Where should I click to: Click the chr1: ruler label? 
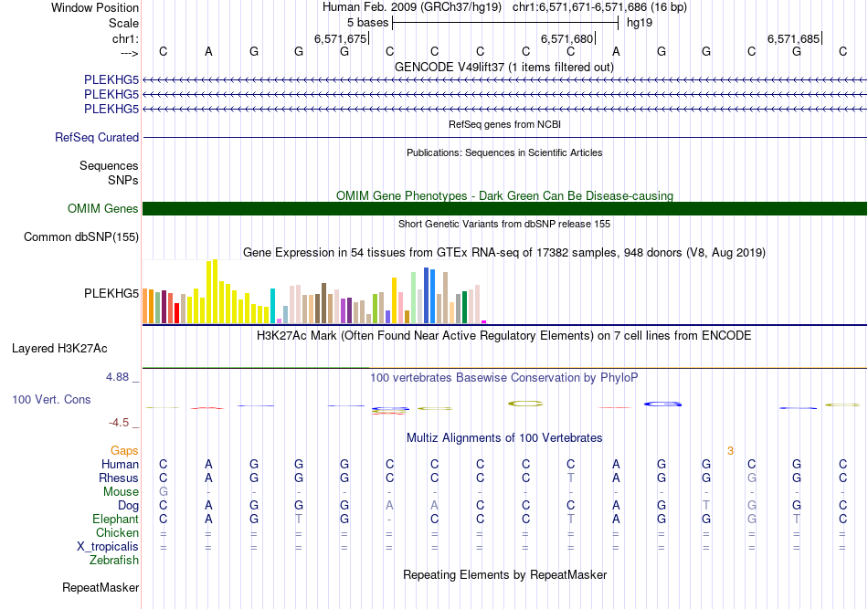pos(125,38)
